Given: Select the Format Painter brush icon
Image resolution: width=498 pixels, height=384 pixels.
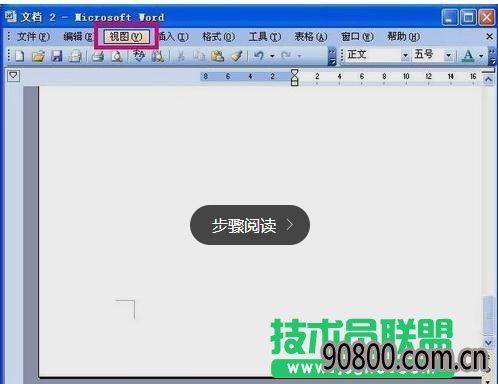Looking at the screenshot, I should 237,56.
